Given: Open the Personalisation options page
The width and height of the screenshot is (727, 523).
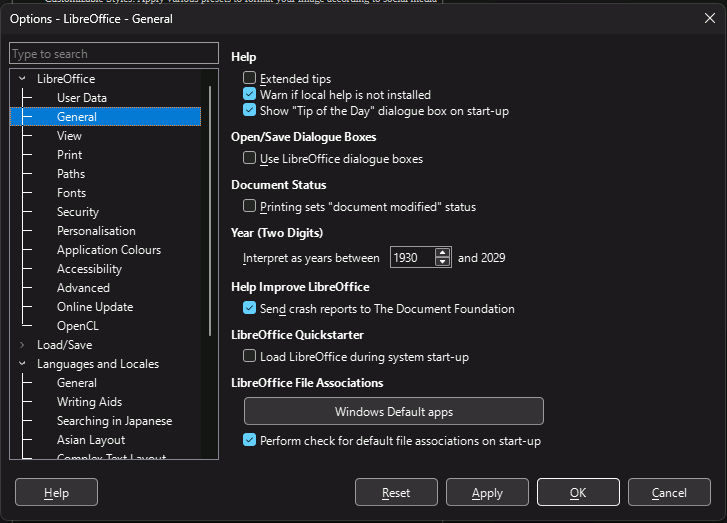Looking at the screenshot, I should [96, 231].
